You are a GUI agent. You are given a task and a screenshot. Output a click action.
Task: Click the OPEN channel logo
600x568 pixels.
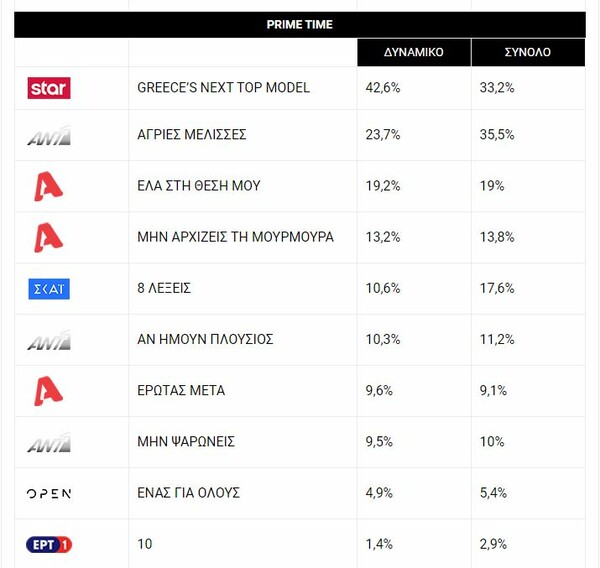[x=49, y=493]
